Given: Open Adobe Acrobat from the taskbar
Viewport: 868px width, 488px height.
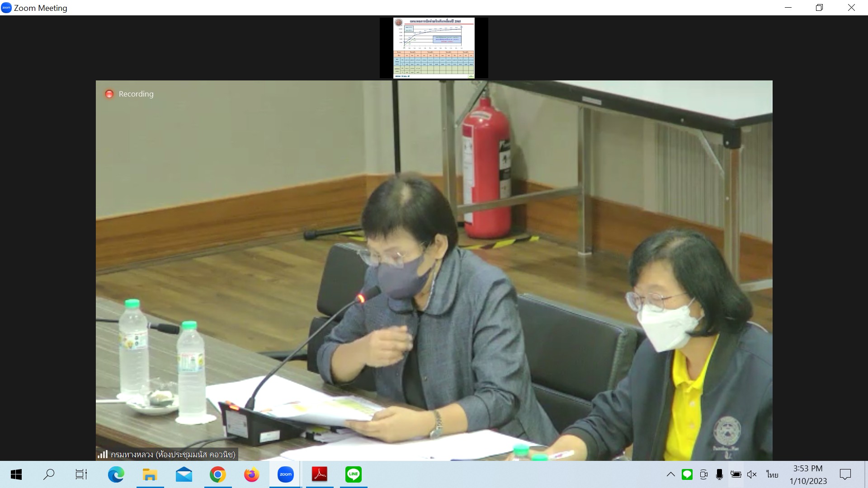Looking at the screenshot, I should [x=319, y=474].
